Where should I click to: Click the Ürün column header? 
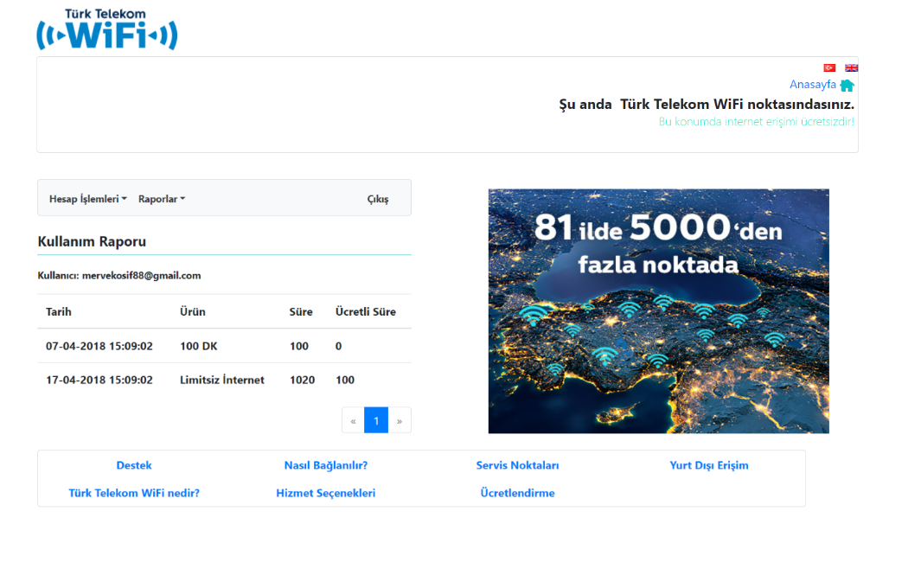[193, 312]
